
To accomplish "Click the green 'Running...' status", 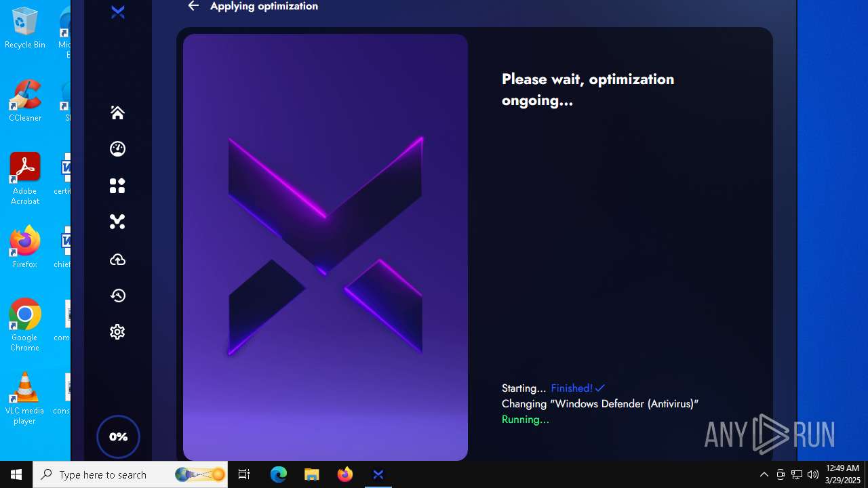I will coord(526,420).
